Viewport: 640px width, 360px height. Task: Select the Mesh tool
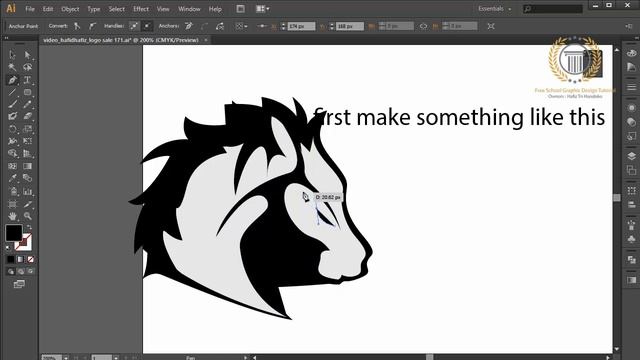(x=12, y=166)
